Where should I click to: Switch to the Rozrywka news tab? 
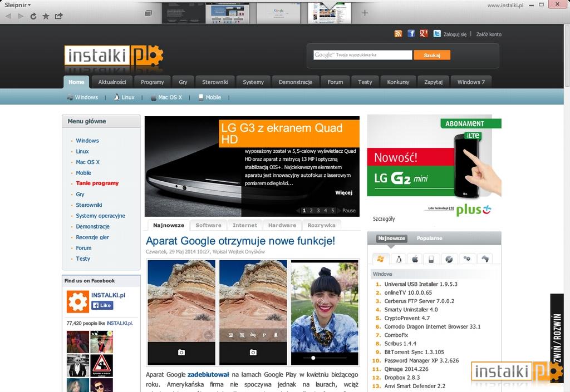[x=321, y=225]
